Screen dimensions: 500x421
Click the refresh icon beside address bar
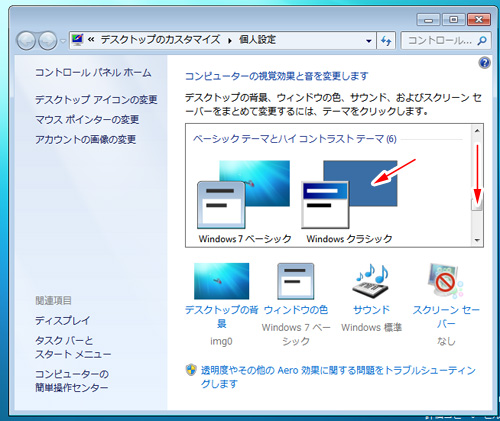[386, 41]
